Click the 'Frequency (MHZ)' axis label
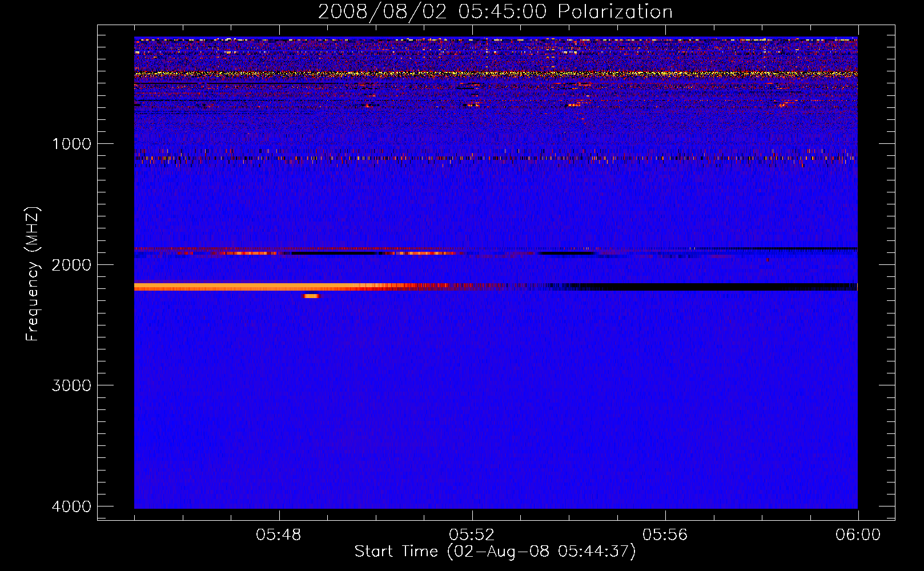The width and height of the screenshot is (924, 571). tap(33, 274)
